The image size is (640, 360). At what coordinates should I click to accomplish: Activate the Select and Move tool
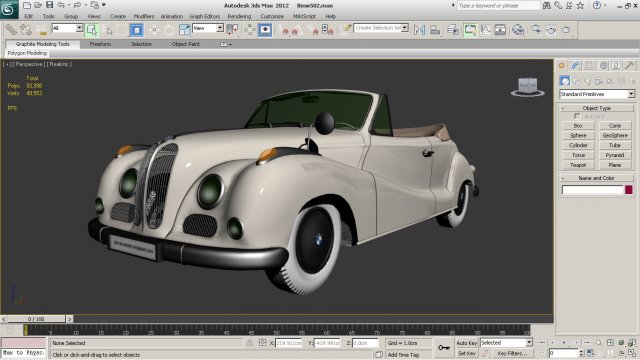[154, 30]
